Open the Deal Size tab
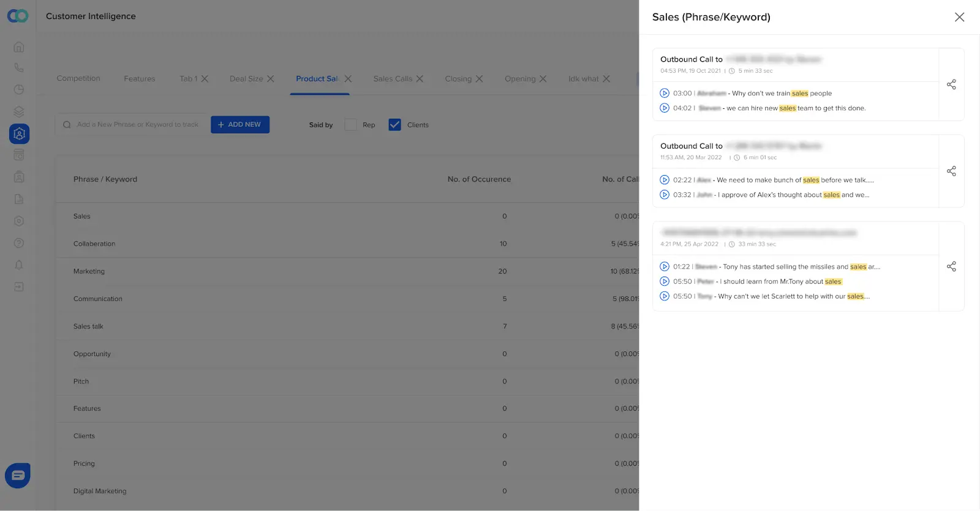Screen dimensions: 980x511 tap(246, 79)
